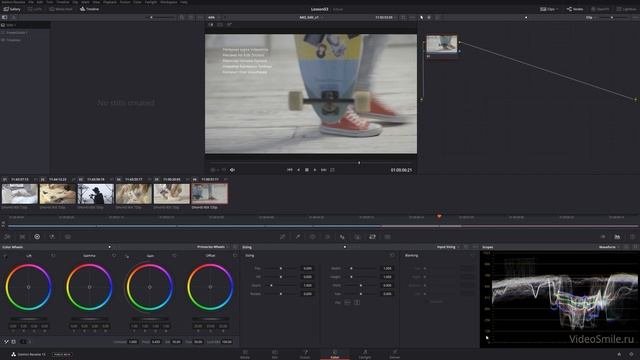Open the viewer zoom percentage dropdown
This screenshot has width=640, height=360.
pyautogui.click(x=214, y=18)
